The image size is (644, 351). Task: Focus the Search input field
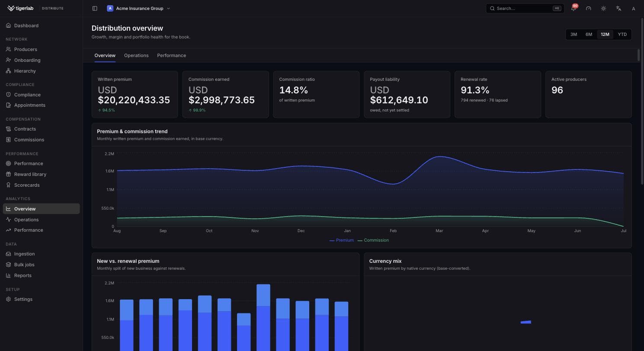click(x=525, y=8)
